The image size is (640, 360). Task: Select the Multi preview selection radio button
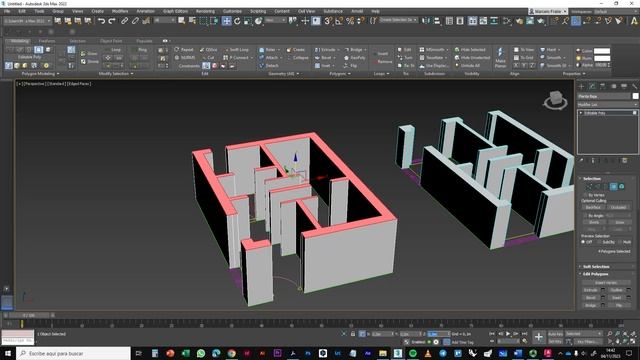(620, 242)
